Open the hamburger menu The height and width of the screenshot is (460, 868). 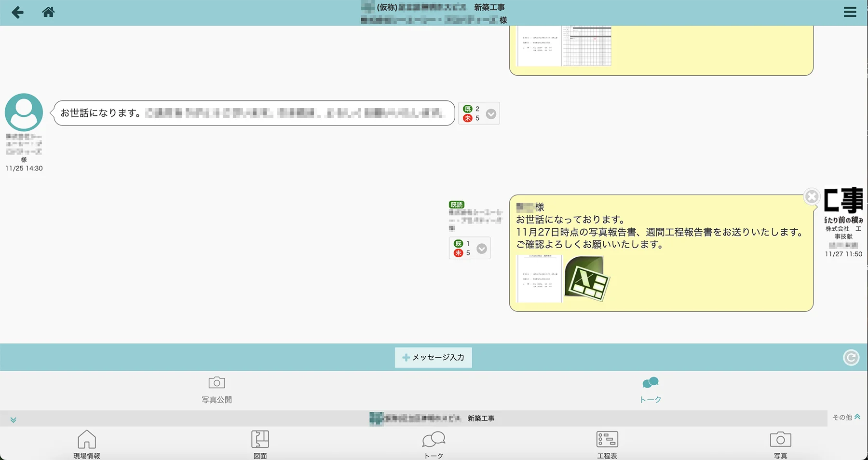(850, 12)
